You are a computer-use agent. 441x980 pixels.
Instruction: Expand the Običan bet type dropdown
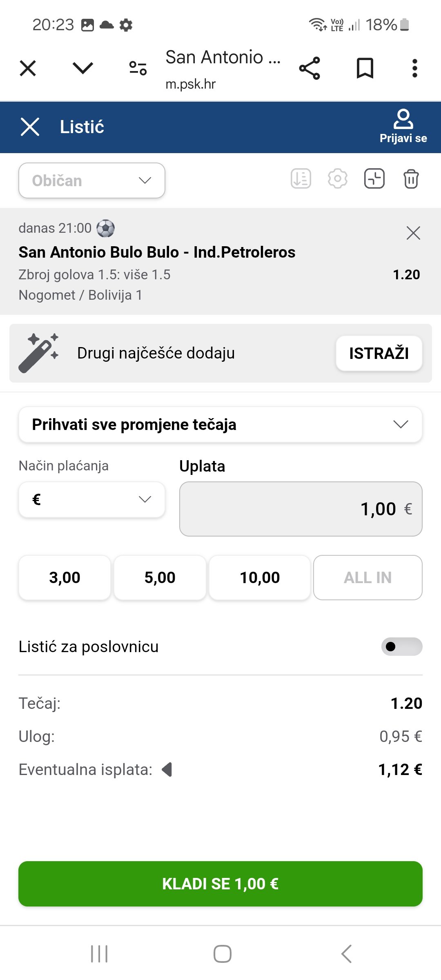[92, 180]
